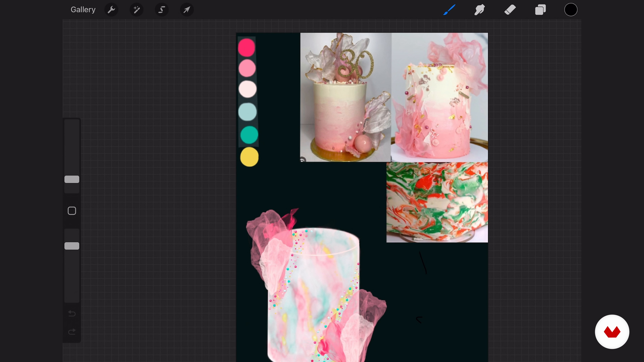Viewport: 644px width, 362px height.
Task: Open the Gallery
Action: (83, 10)
